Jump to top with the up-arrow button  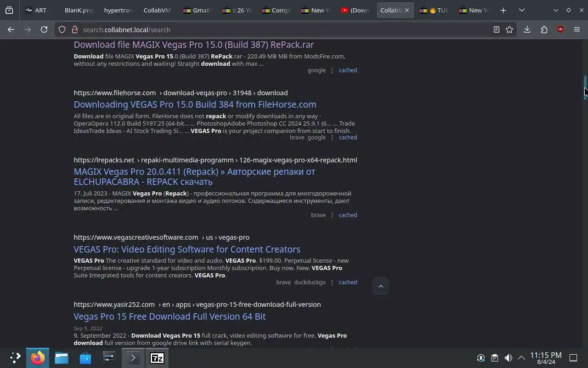(380, 286)
